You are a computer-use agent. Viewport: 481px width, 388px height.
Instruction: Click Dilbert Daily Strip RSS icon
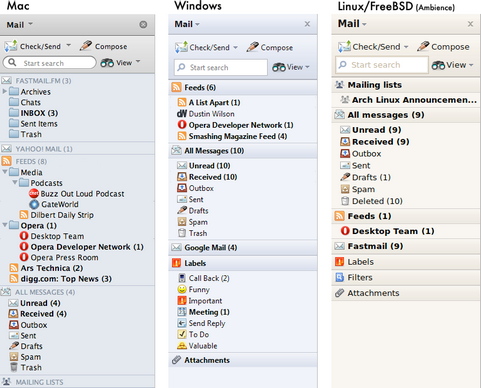click(x=24, y=215)
